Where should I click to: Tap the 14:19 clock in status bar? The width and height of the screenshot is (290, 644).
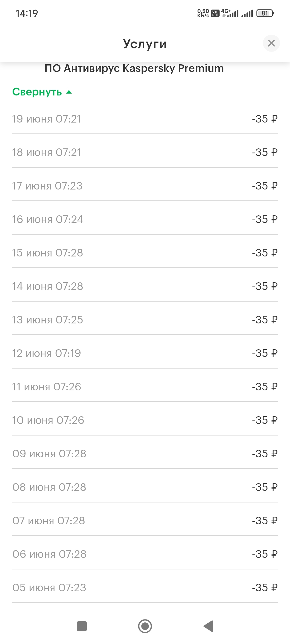[x=27, y=13]
